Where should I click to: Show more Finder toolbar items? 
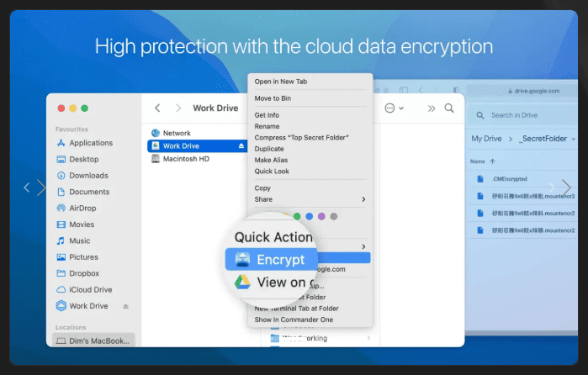click(432, 108)
